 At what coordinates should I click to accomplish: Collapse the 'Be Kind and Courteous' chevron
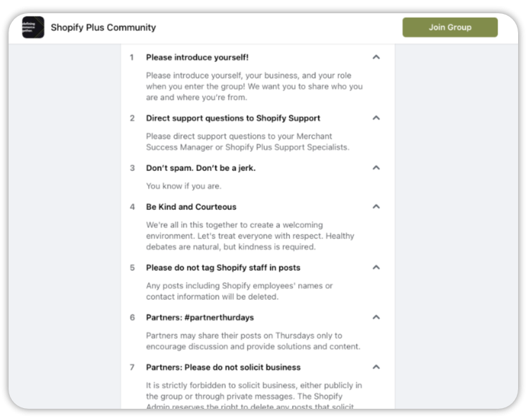coord(376,207)
